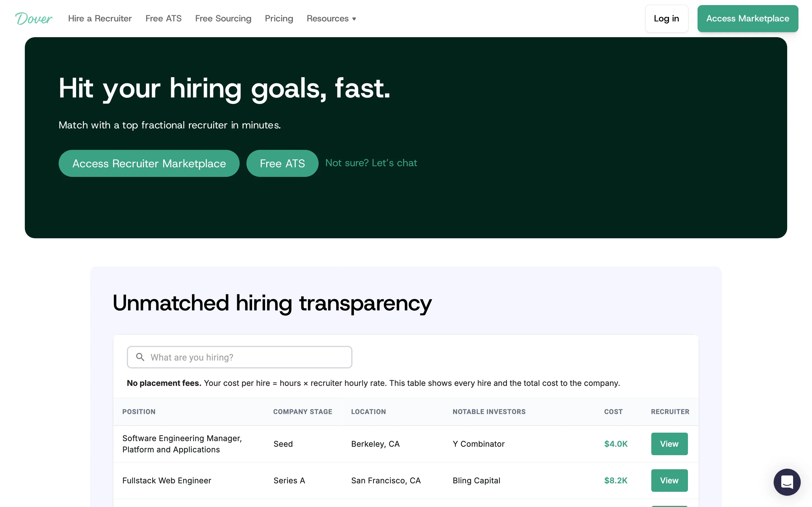The image size is (812, 507).
Task: Click the Free ATS hero button
Action: [282, 163]
